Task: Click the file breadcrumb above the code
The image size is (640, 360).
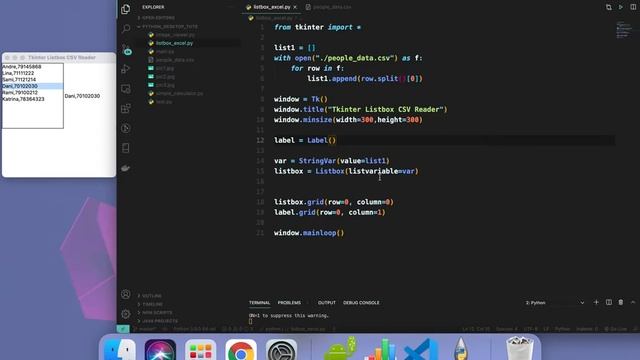Action: tap(273, 18)
